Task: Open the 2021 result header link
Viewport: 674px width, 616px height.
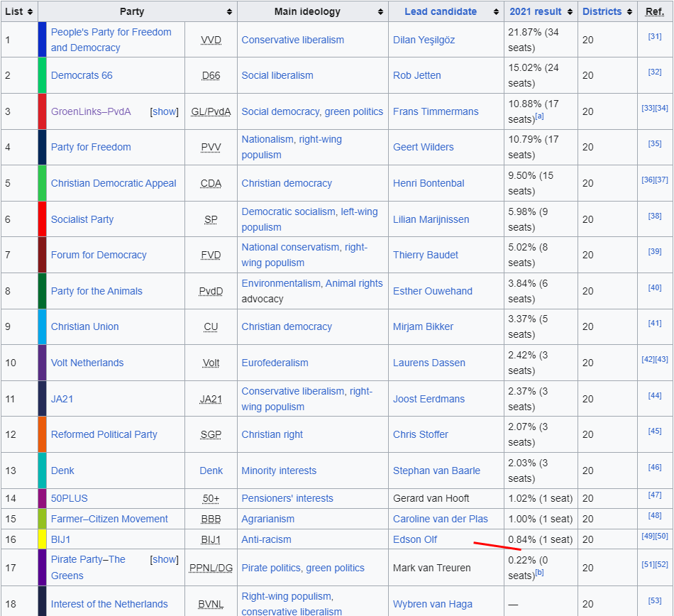Action: (536, 11)
